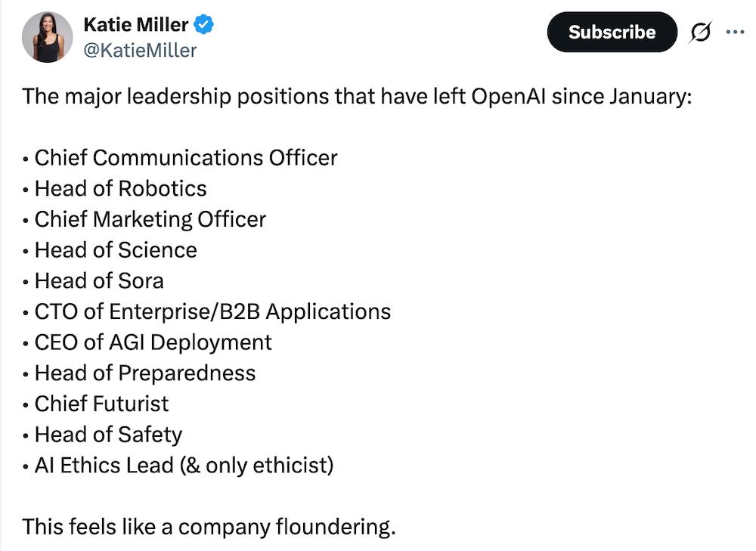The width and height of the screenshot is (756, 551).
Task: Open the three-dot more options menu
Action: pyautogui.click(x=735, y=33)
